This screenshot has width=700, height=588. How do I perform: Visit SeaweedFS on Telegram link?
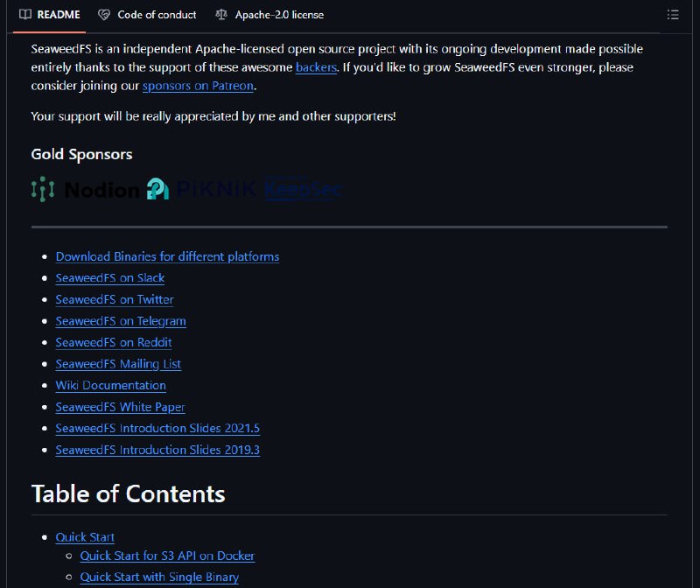pos(121,321)
